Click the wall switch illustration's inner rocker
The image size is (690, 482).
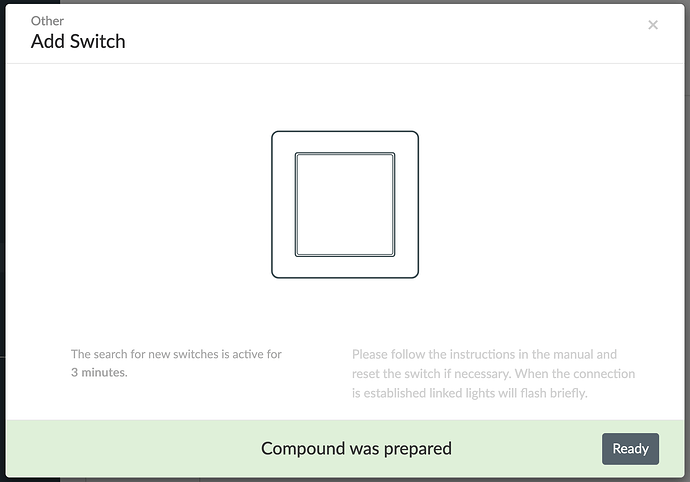point(345,204)
